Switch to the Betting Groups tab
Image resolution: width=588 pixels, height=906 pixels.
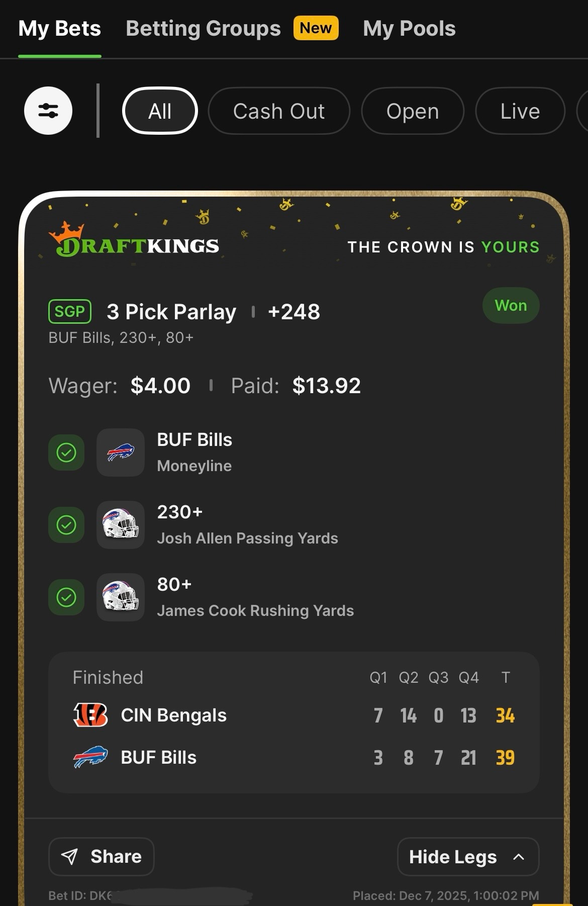[203, 29]
